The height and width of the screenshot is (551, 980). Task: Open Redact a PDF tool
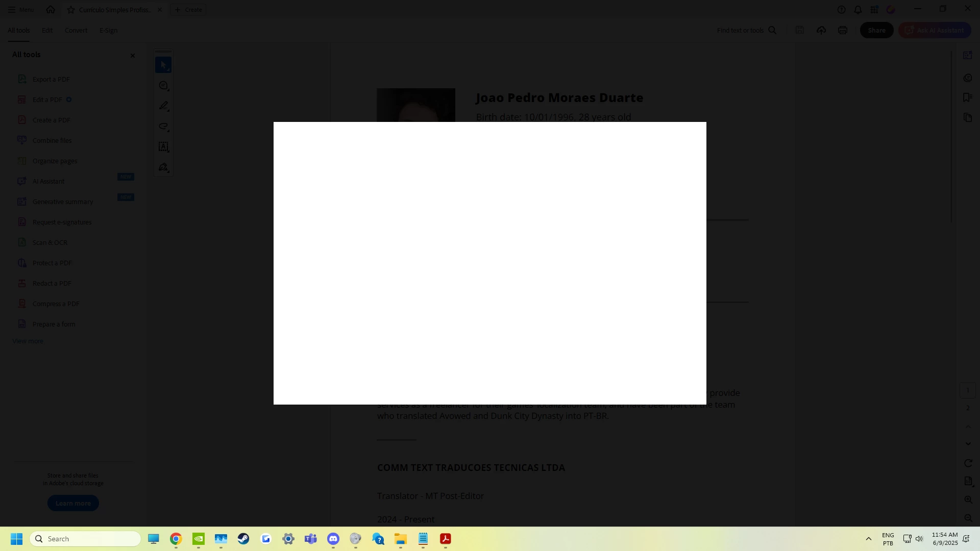click(52, 284)
